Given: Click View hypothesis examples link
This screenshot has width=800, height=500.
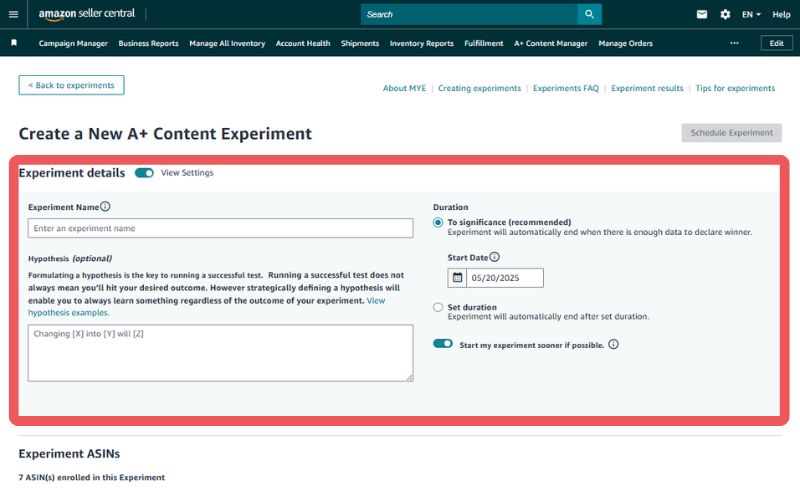Looking at the screenshot, I should point(69,312).
